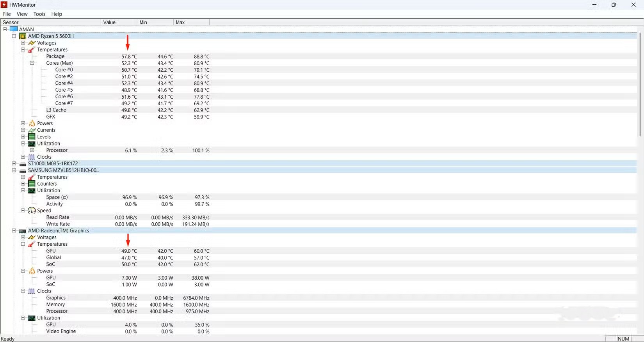Image resolution: width=644 pixels, height=342 pixels.
Task: Click the Powers flame icon under AMD Ryzen
Action: tap(32, 124)
